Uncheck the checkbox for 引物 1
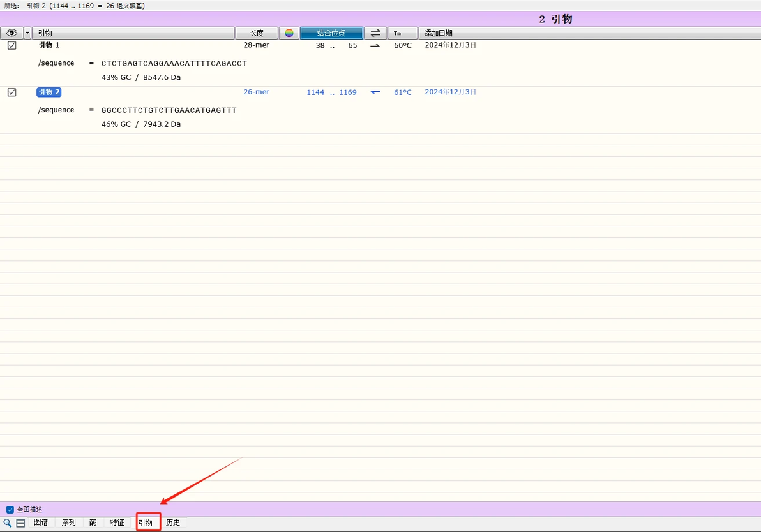 point(11,45)
